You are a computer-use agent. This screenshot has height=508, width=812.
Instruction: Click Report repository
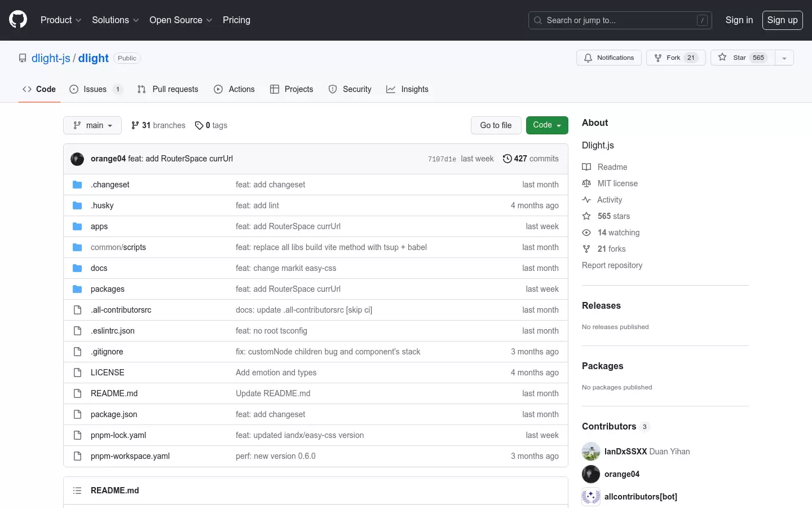tap(612, 265)
